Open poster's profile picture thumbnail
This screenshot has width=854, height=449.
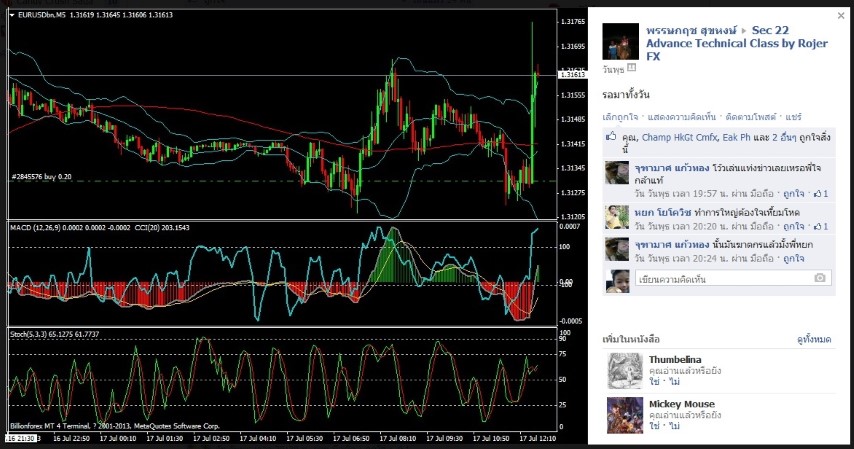(620, 41)
